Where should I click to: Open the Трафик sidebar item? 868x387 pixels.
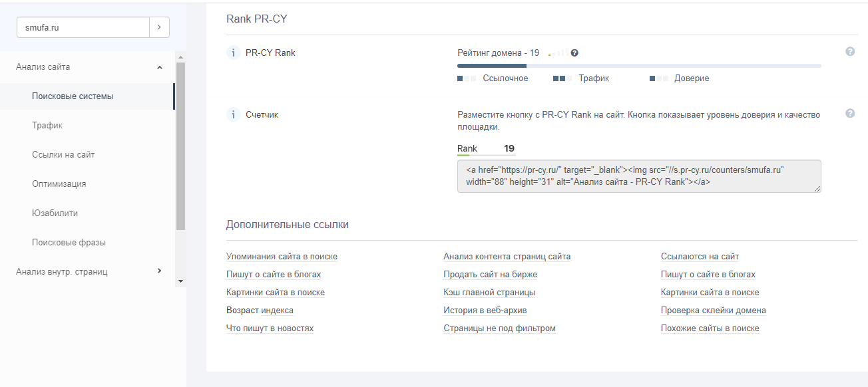(47, 126)
